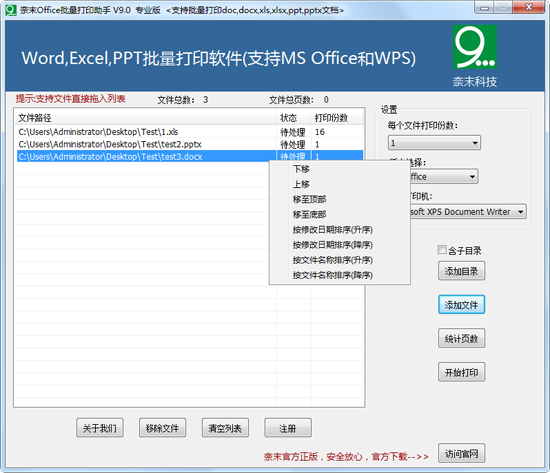Click the 打印份数 column header
Image resolution: width=550 pixels, height=473 pixels.
pyautogui.click(x=337, y=118)
